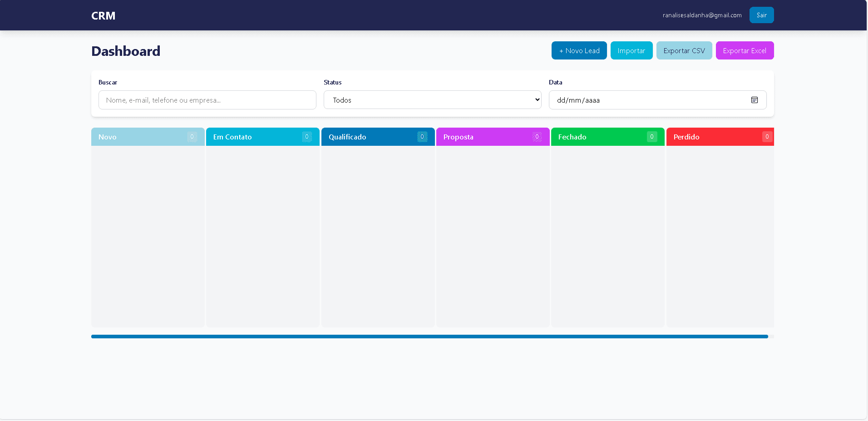The height and width of the screenshot is (421, 868).
Task: Click the count badge on the Em Contato column
Action: coord(307,137)
